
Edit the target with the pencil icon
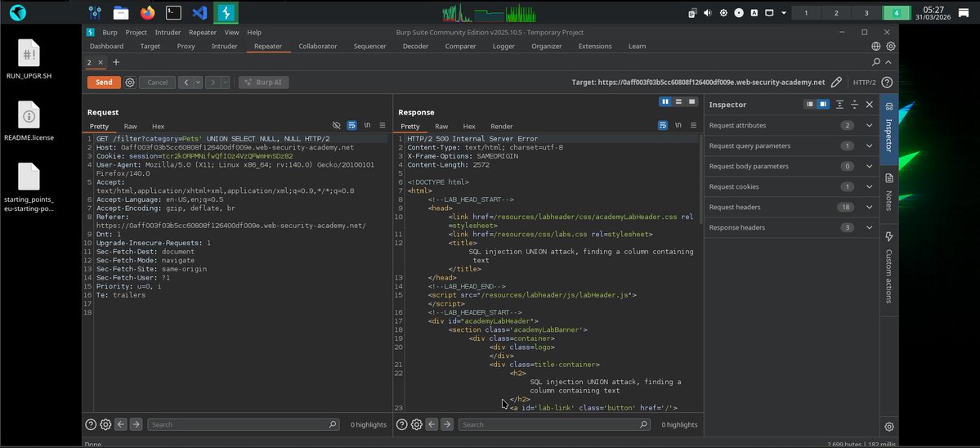point(836,83)
